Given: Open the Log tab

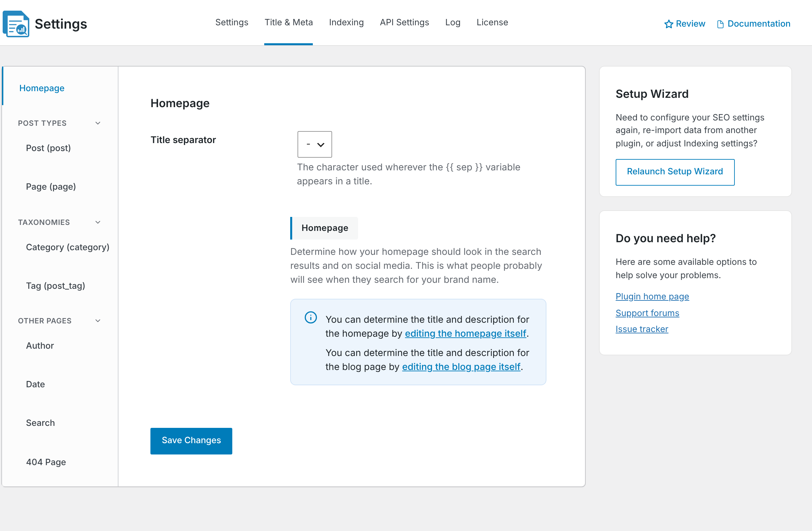Looking at the screenshot, I should tap(453, 23).
